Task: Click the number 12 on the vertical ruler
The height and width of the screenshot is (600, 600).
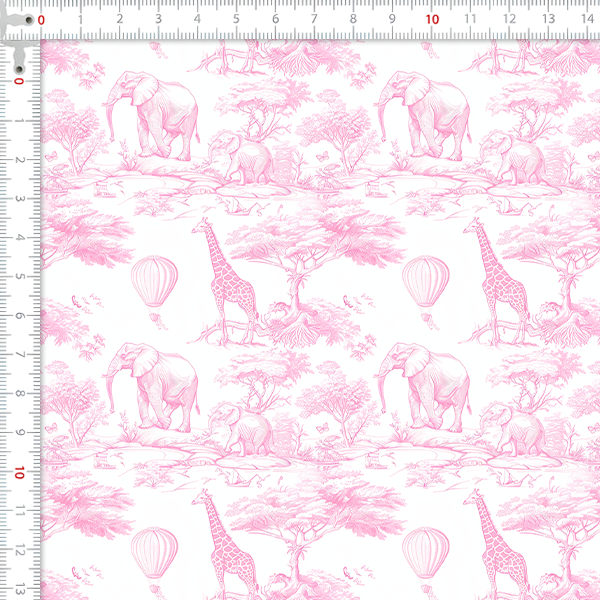Action: (19, 550)
